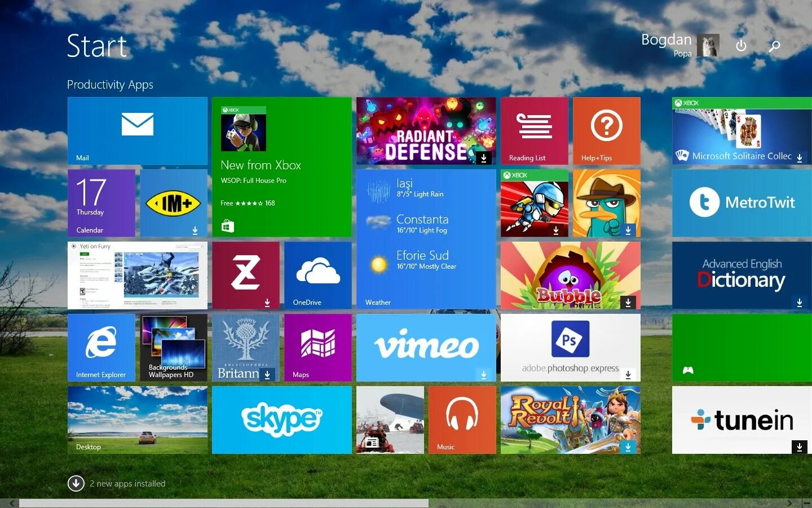This screenshot has height=508, width=812.
Task: Start the MetroTwit app
Action: click(741, 203)
